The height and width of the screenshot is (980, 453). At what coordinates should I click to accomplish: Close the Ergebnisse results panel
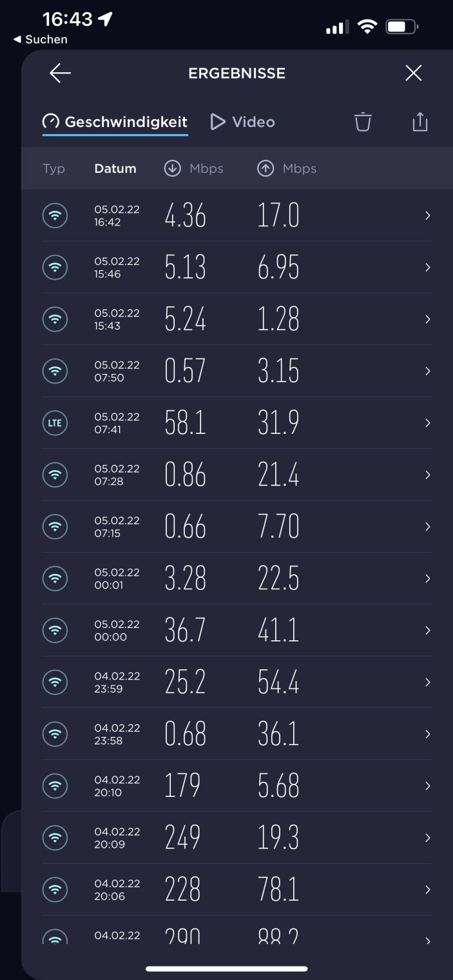(x=413, y=73)
